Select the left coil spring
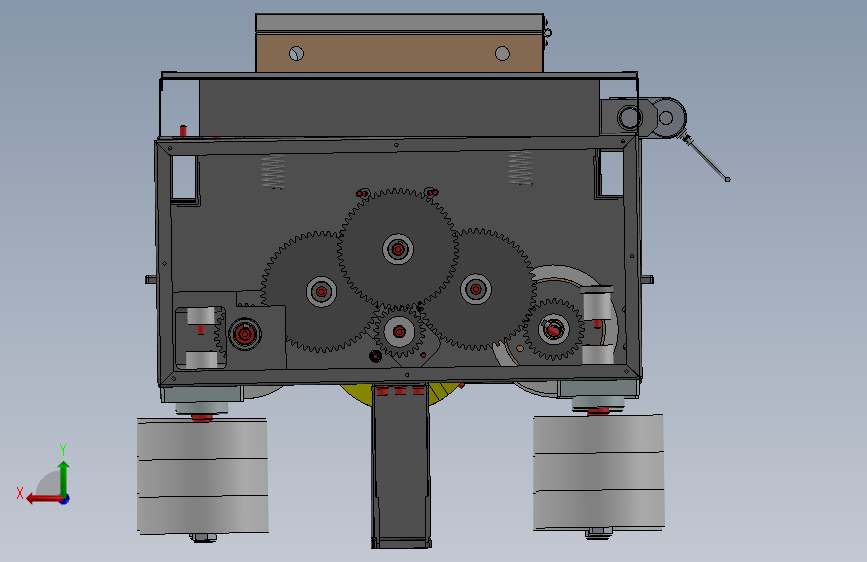 click(x=273, y=172)
